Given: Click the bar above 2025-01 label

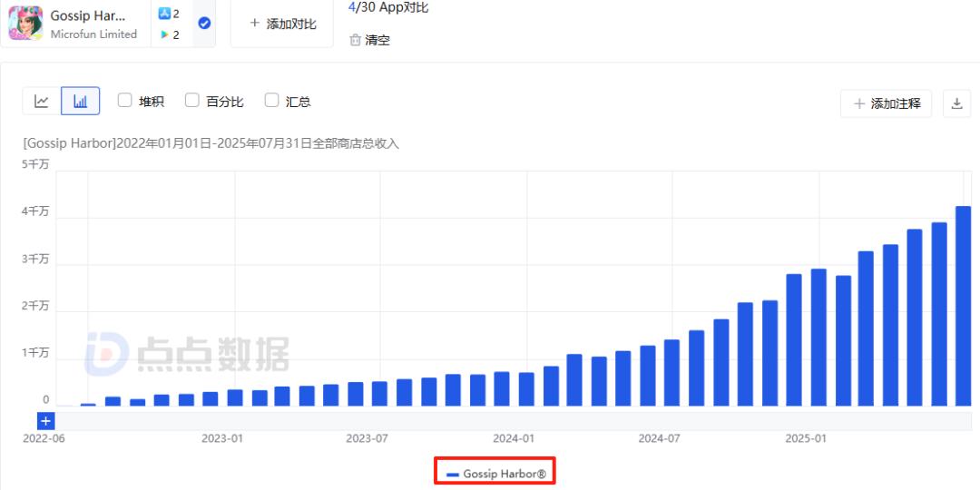Looking at the screenshot, I should pos(818,338).
